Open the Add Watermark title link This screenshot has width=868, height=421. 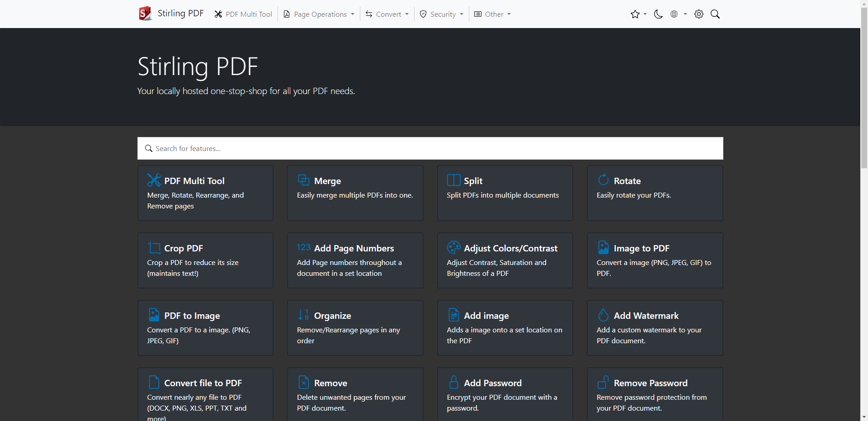pyautogui.click(x=646, y=316)
